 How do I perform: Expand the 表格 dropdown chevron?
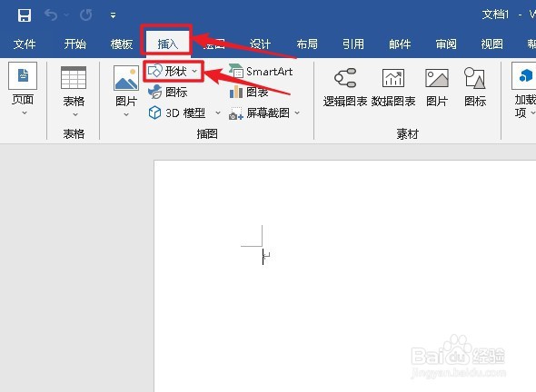tap(75, 114)
